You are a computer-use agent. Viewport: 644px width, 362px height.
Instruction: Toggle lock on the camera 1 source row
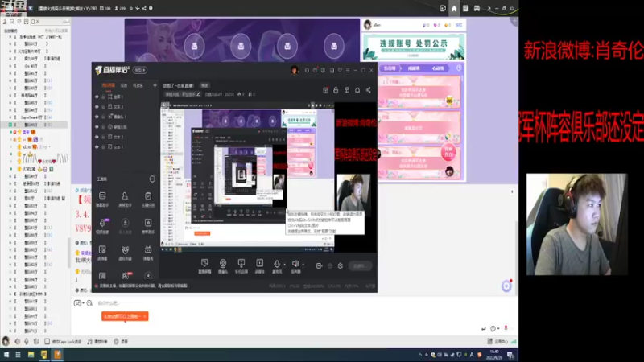coord(103,117)
